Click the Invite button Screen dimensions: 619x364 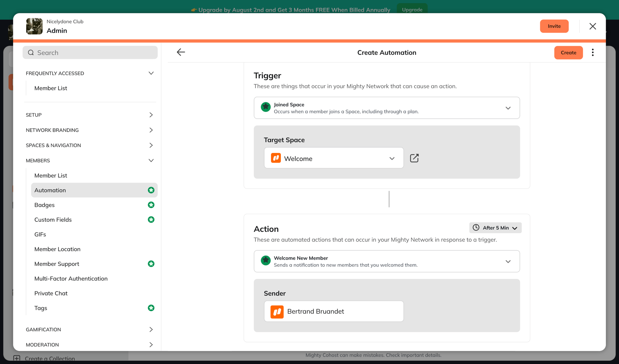click(554, 26)
